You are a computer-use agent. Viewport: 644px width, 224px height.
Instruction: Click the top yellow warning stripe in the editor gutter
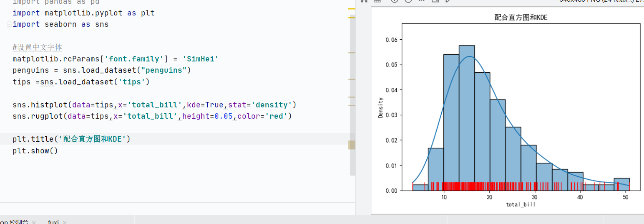[x=352, y=9]
